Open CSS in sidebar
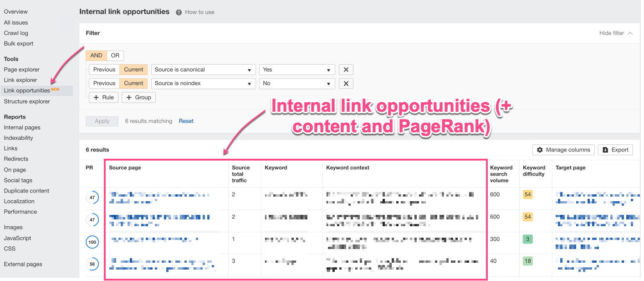The height and width of the screenshot is (281, 644). [10, 249]
